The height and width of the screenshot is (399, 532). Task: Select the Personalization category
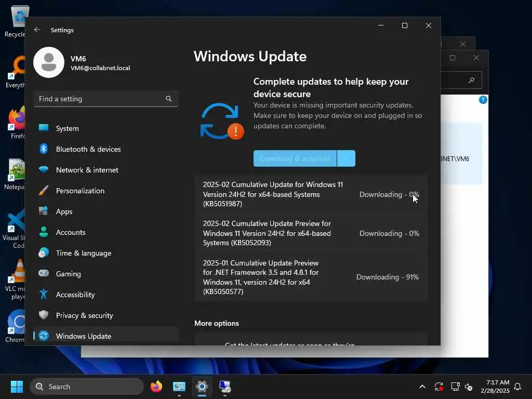(x=106, y=191)
